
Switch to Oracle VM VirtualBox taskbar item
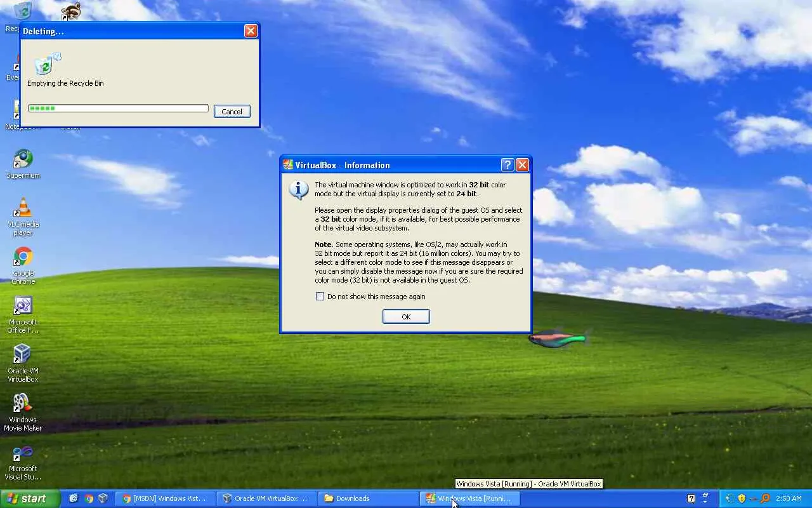click(x=265, y=498)
